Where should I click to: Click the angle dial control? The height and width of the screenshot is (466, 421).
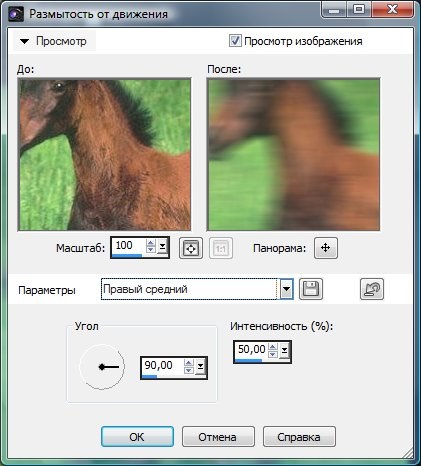[102, 367]
